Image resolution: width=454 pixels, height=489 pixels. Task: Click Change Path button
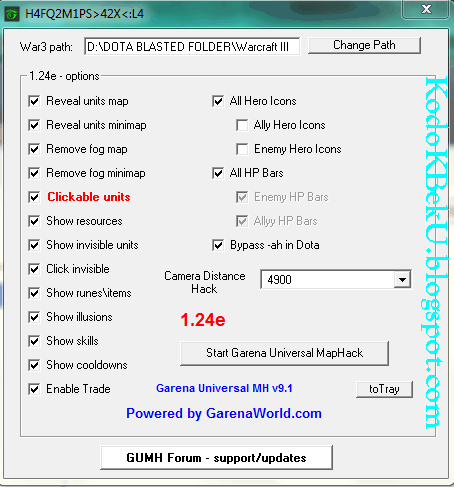coord(364,45)
